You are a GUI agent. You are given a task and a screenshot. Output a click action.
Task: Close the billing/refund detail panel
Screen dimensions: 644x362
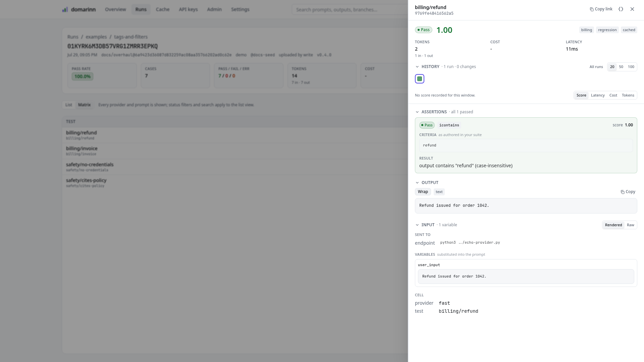[x=632, y=9]
